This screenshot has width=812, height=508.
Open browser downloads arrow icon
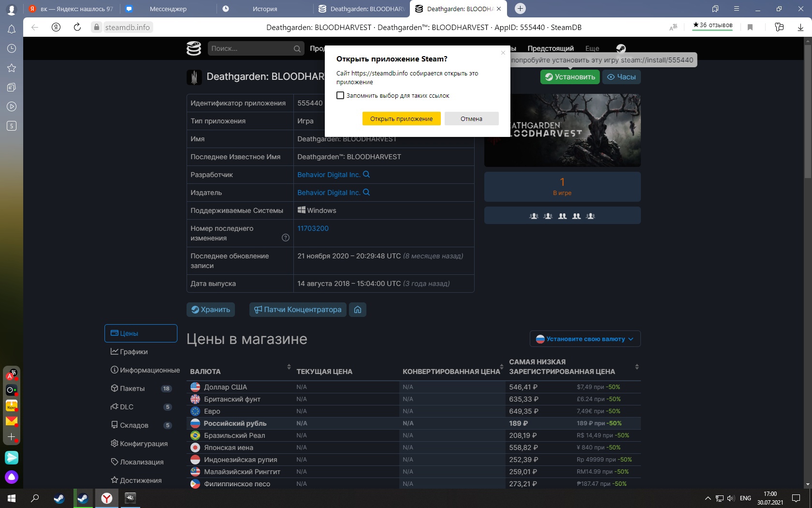(x=800, y=27)
